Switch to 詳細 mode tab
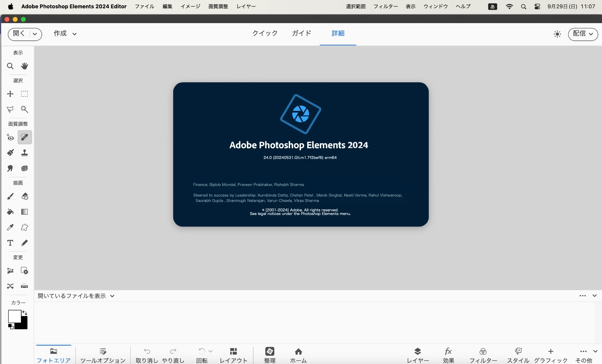Screen dimensions: 602x364 pos(338,33)
